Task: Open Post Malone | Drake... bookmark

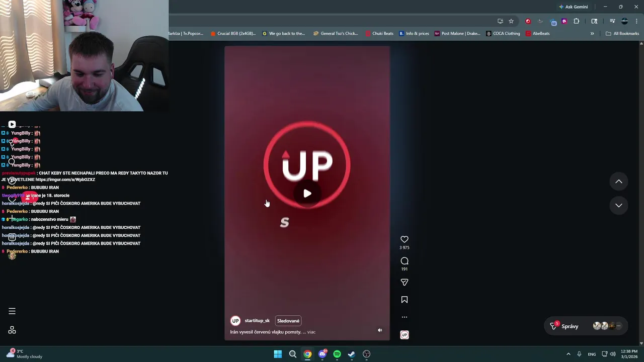Action: click(x=457, y=34)
